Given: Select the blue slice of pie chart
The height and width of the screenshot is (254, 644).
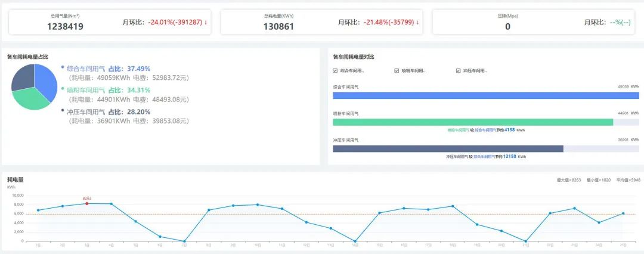Looking at the screenshot, I should pyautogui.click(x=44, y=78).
